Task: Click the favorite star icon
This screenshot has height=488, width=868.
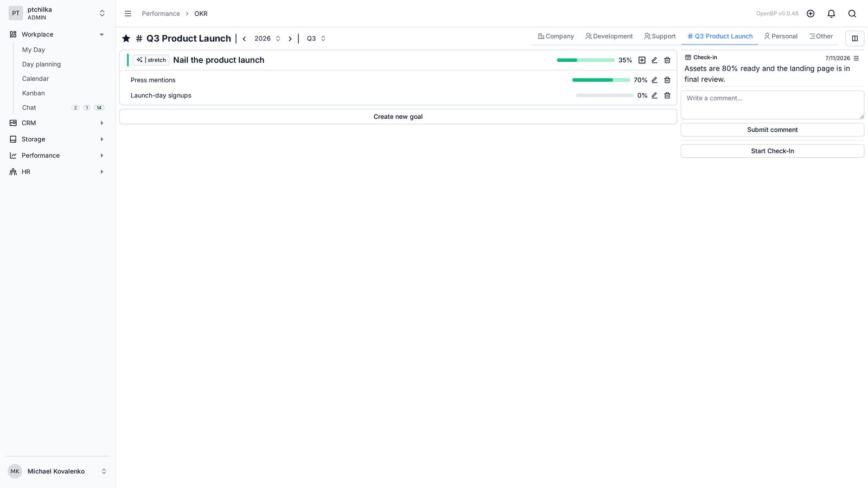Action: point(126,38)
